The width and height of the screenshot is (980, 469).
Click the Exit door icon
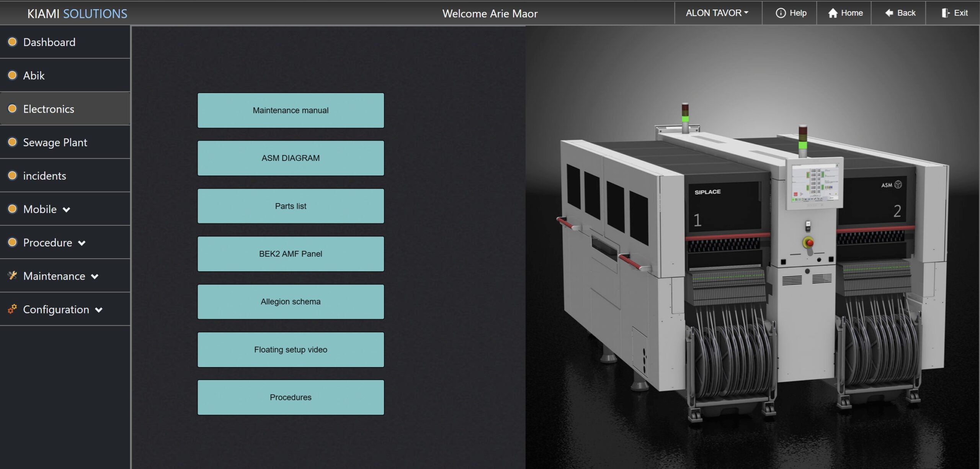pos(946,13)
